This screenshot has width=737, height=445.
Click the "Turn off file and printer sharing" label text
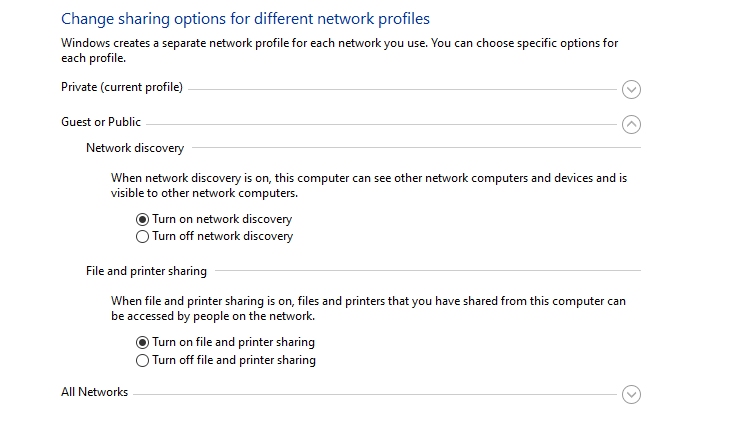(x=234, y=360)
